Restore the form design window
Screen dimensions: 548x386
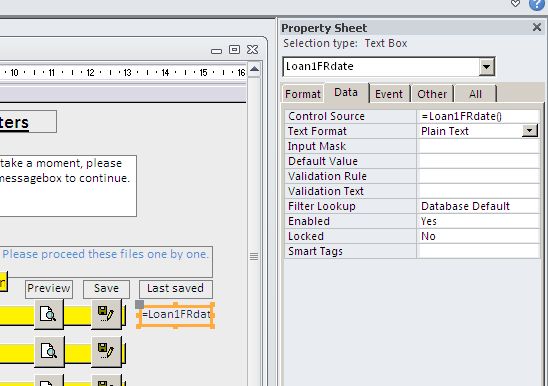(234, 50)
